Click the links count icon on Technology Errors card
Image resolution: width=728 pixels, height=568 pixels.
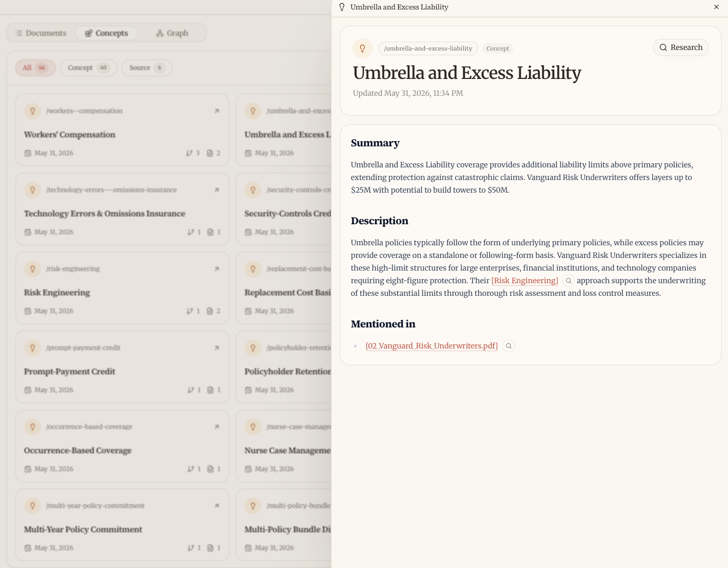190,232
